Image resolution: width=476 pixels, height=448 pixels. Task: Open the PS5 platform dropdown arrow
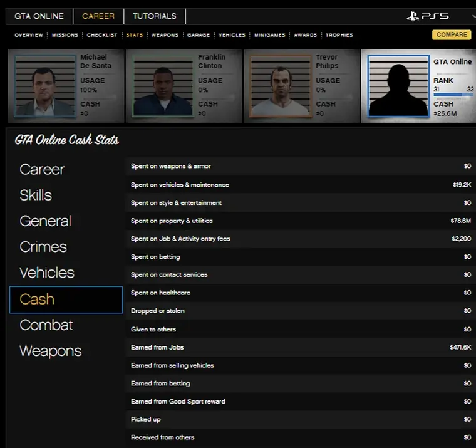(x=473, y=16)
